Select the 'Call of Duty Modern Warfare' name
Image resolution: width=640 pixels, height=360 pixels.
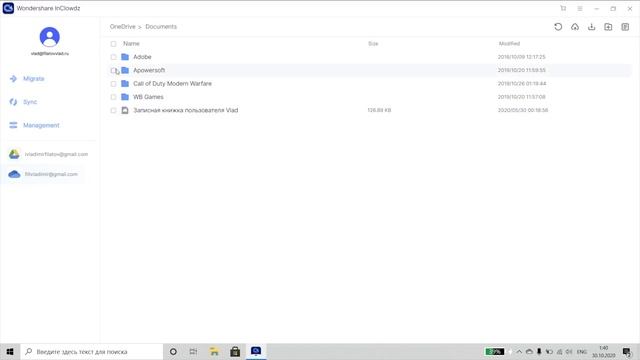point(172,83)
